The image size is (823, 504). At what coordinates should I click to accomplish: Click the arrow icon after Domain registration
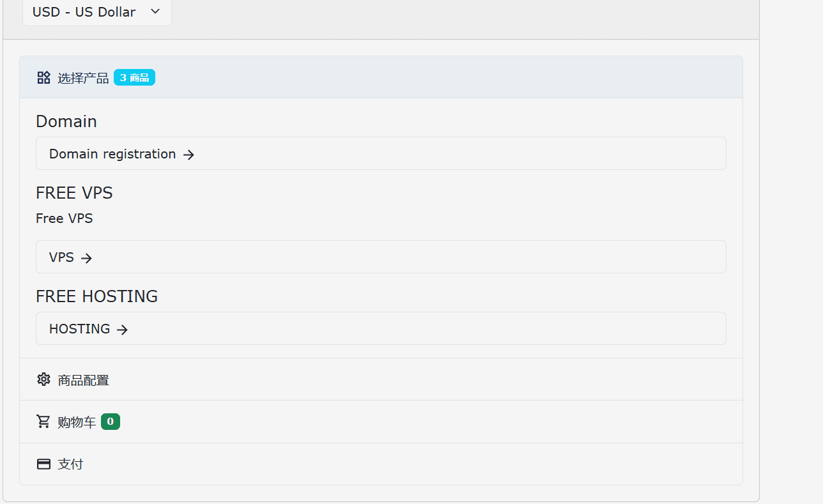188,155
